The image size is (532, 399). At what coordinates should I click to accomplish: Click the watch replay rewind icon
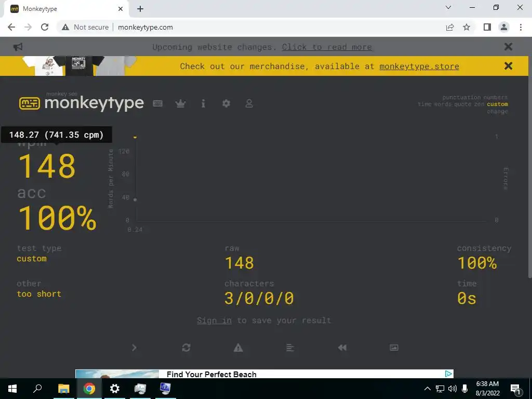342,348
